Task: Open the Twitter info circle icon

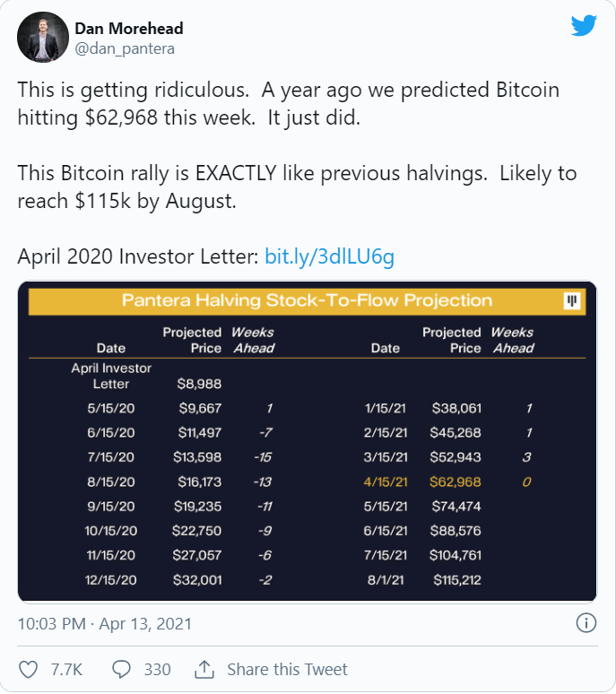Action: pos(586,623)
